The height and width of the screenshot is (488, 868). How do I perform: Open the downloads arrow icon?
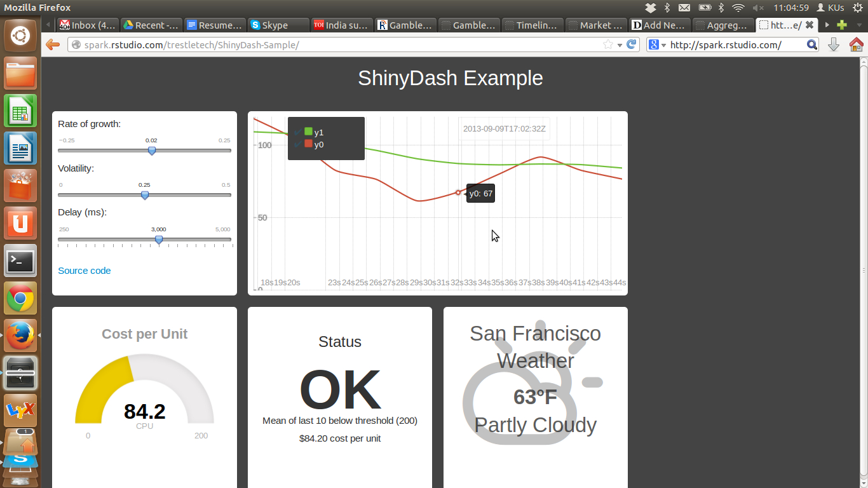click(x=834, y=44)
